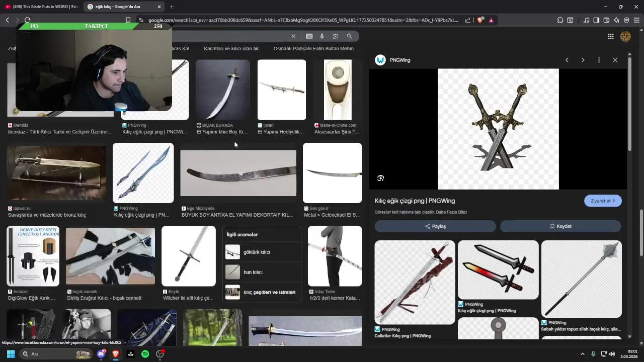The height and width of the screenshot is (362, 644).
Task: Open bıçak cenneti Diriliş Ertuğrul sword thumbnail
Action: click(x=110, y=256)
